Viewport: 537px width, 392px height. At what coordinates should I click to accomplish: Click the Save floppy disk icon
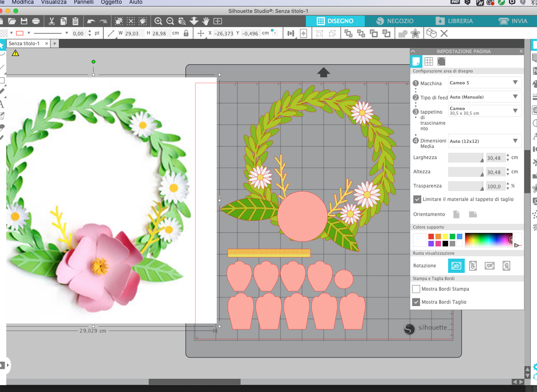[x=24, y=21]
